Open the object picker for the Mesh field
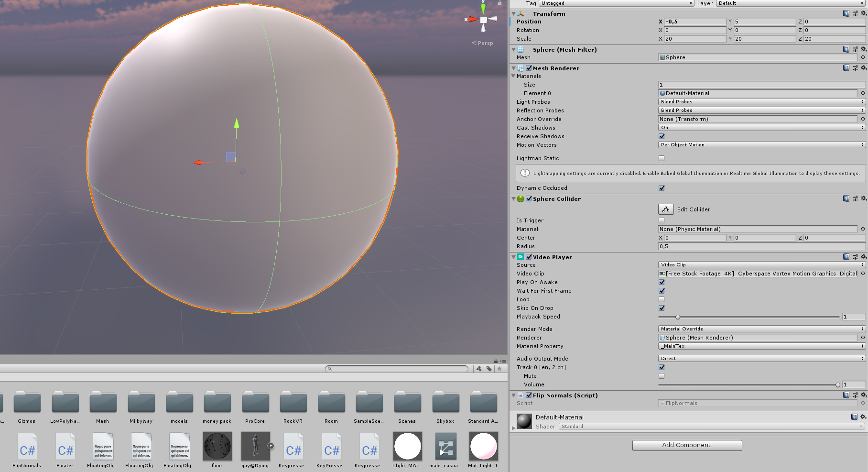This screenshot has width=868, height=472. pyautogui.click(x=863, y=57)
